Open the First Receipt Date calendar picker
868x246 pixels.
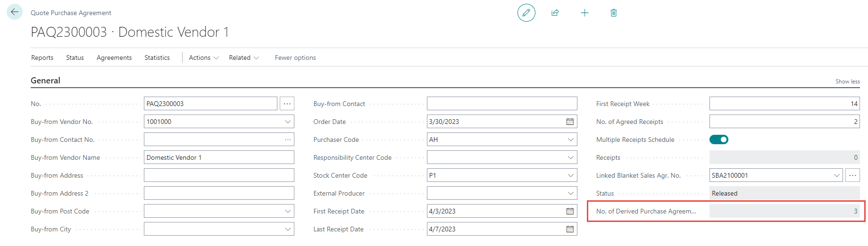click(570, 211)
